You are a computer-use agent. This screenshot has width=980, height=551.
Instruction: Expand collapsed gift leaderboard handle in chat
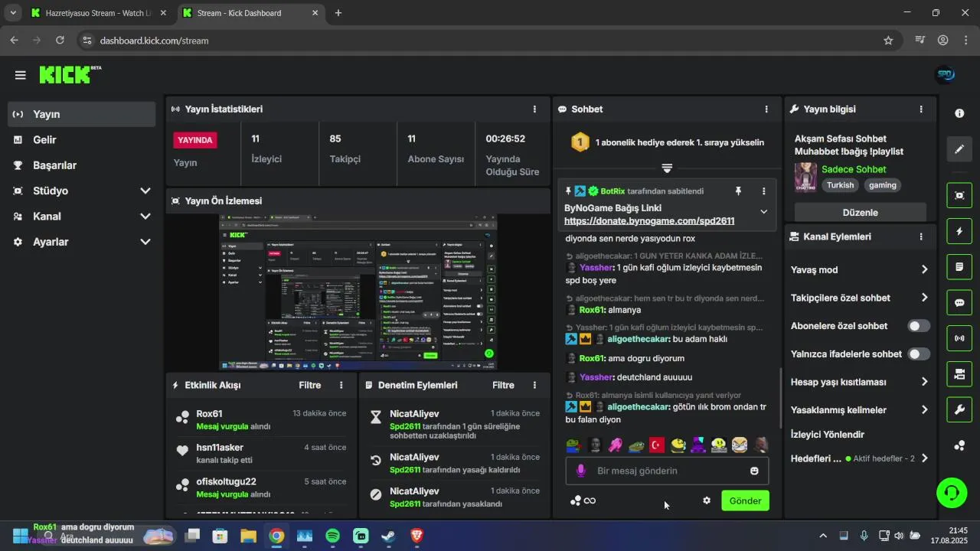pyautogui.click(x=667, y=168)
